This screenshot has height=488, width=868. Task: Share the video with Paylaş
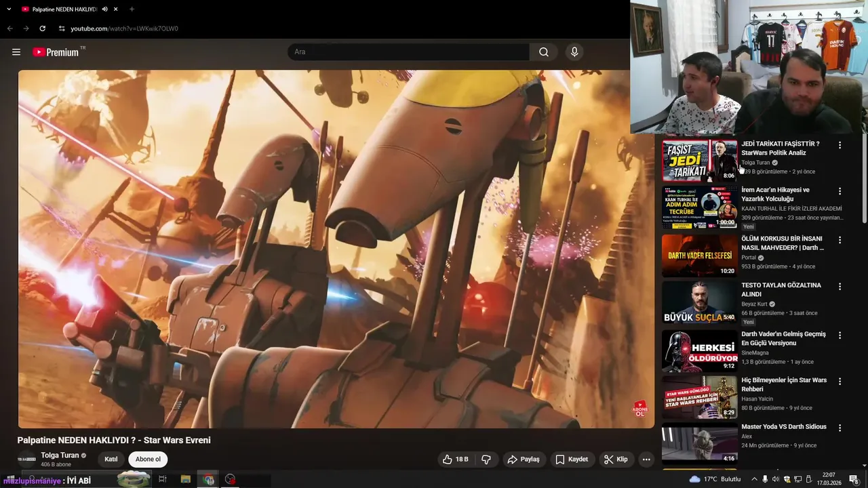pos(524,459)
